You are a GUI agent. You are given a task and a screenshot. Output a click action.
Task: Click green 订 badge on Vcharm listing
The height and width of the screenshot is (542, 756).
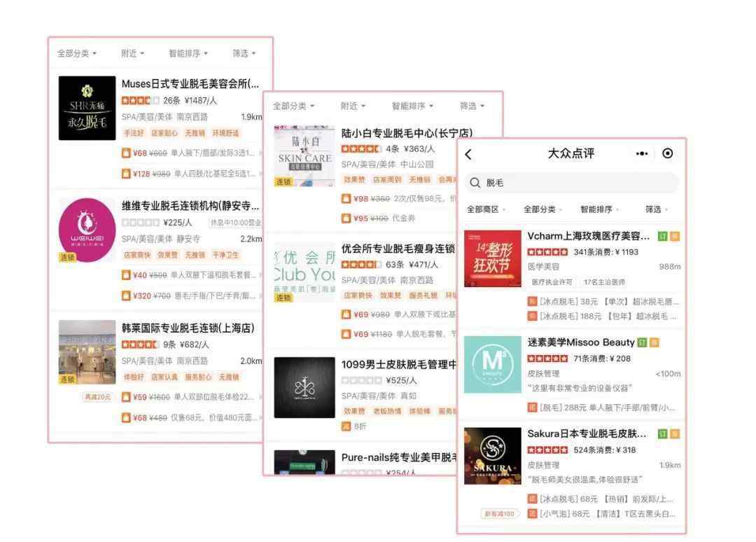[x=662, y=236]
